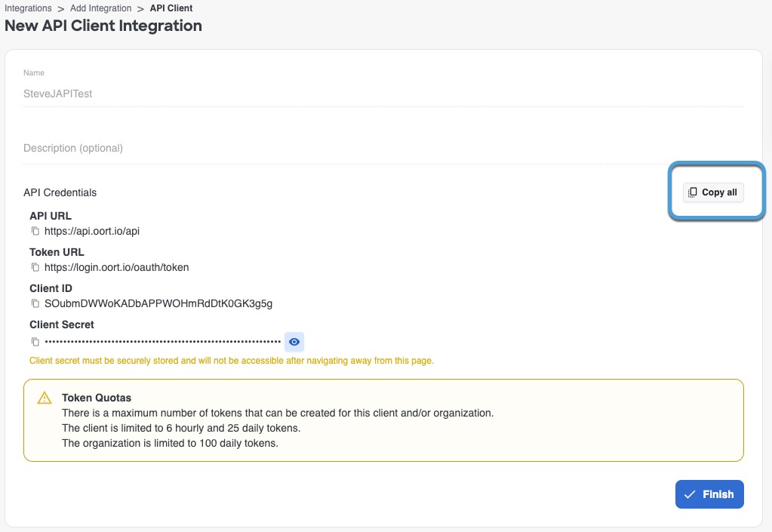772x532 pixels.
Task: Copy the Client Secret using its copy icon
Action: pyautogui.click(x=35, y=341)
